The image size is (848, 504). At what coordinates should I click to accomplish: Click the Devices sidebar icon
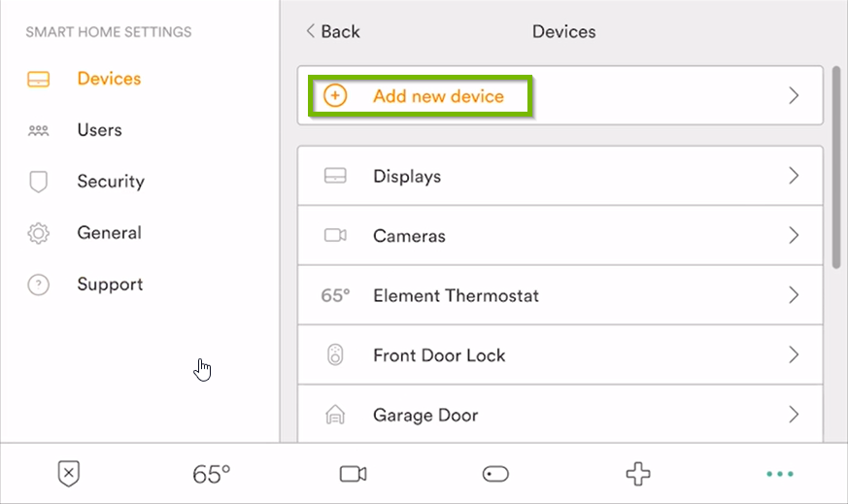[39, 80]
